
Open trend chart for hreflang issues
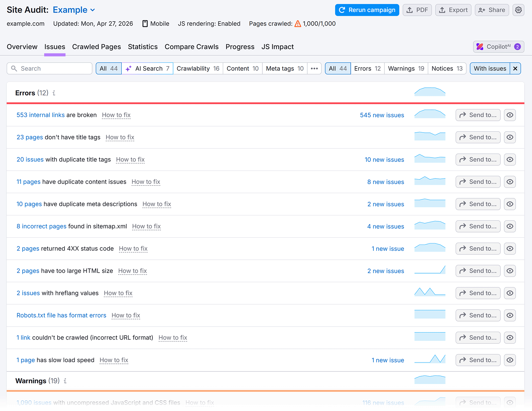(x=430, y=293)
